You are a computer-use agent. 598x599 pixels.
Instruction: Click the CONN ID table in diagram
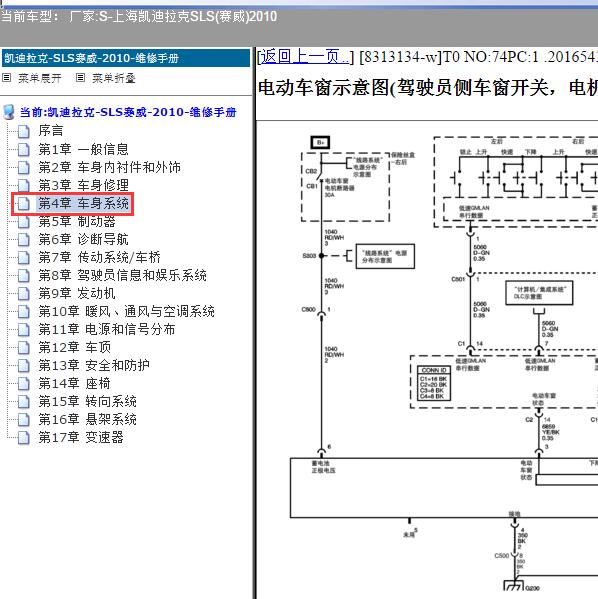[434, 383]
